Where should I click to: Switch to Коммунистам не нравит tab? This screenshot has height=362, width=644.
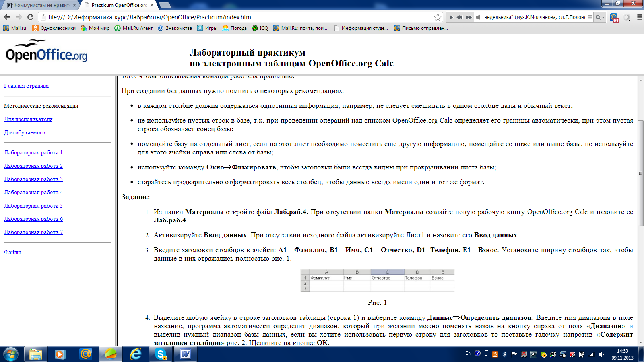click(39, 5)
